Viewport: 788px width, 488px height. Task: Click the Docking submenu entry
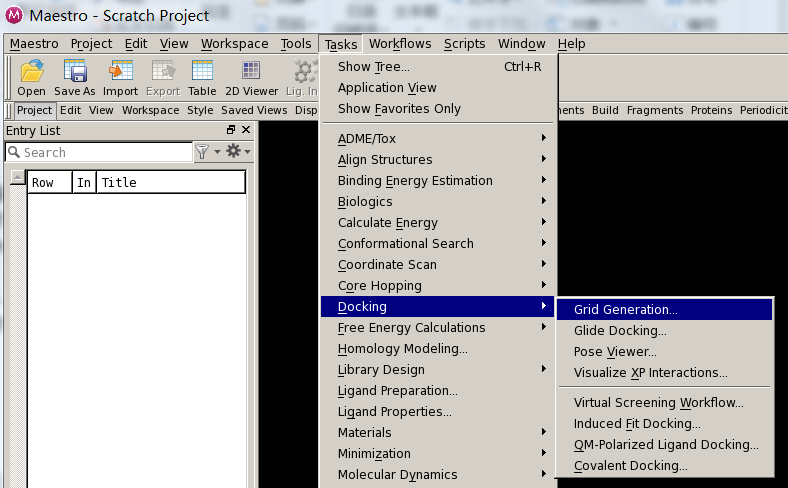438,307
